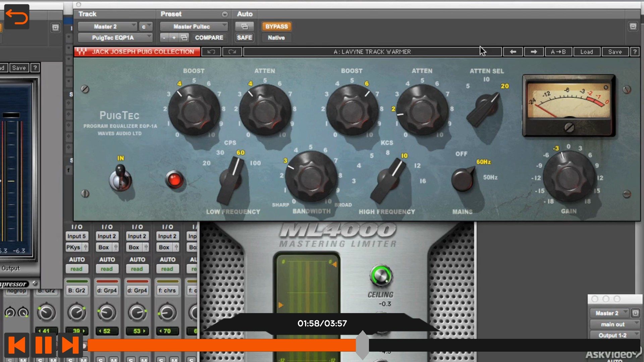Click the Gain knob
The image size is (644, 362).
coord(569,176)
